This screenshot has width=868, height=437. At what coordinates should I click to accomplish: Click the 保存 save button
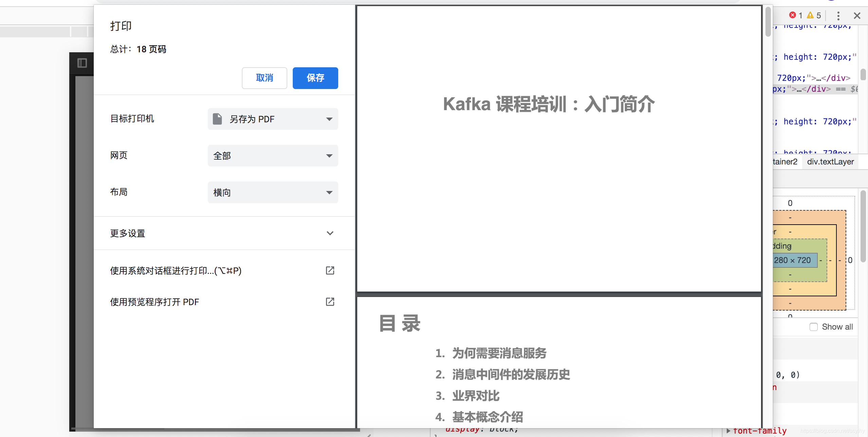(x=315, y=78)
